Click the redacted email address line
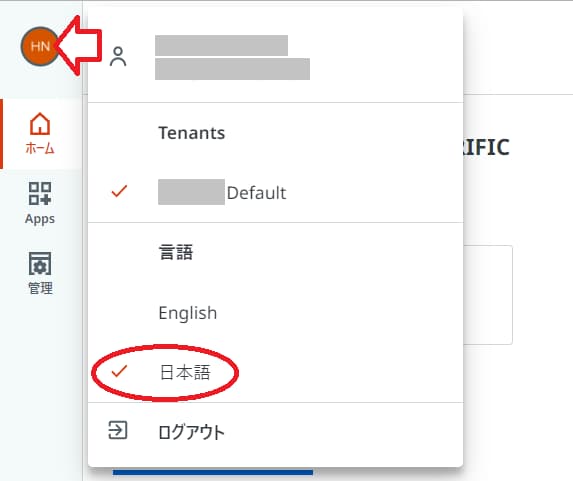This screenshot has width=573, height=481. 232,69
